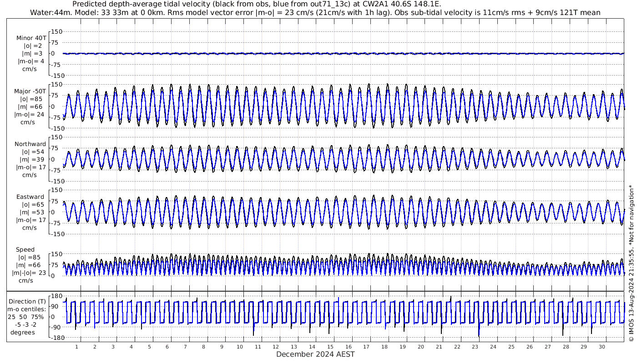Click '|m|-|o|= 23' in the Speed panel
This screenshot has width=637, height=364.
pyautogui.click(x=29, y=273)
